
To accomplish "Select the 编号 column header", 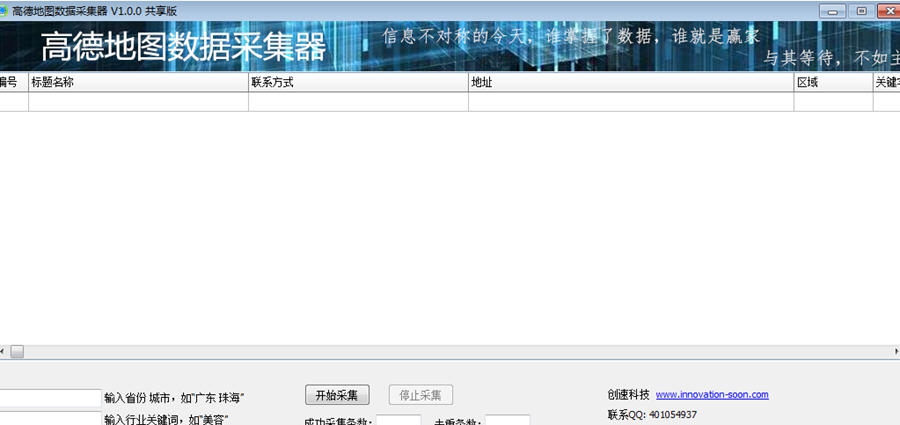I will click(x=14, y=82).
